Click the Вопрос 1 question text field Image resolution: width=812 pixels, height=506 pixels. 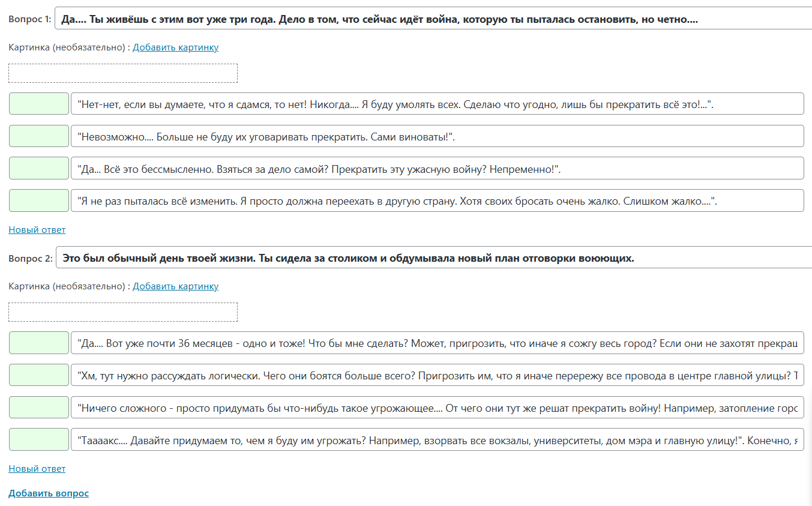coord(432,19)
